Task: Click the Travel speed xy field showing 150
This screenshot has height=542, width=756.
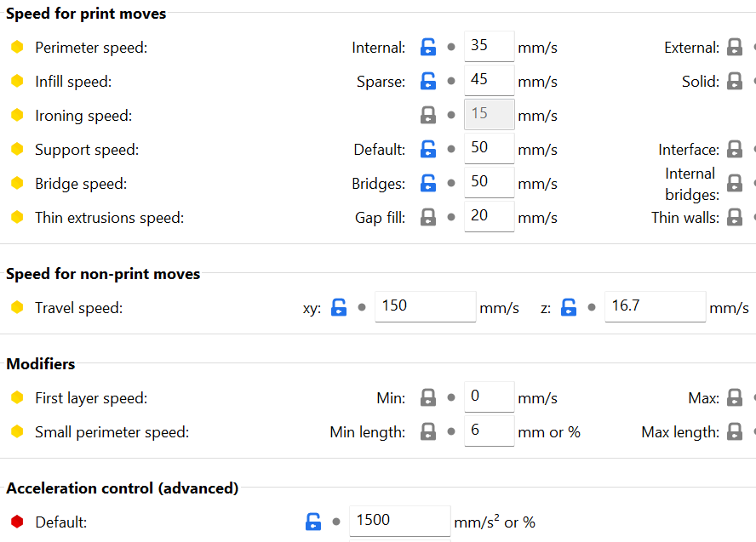Action: 424,307
